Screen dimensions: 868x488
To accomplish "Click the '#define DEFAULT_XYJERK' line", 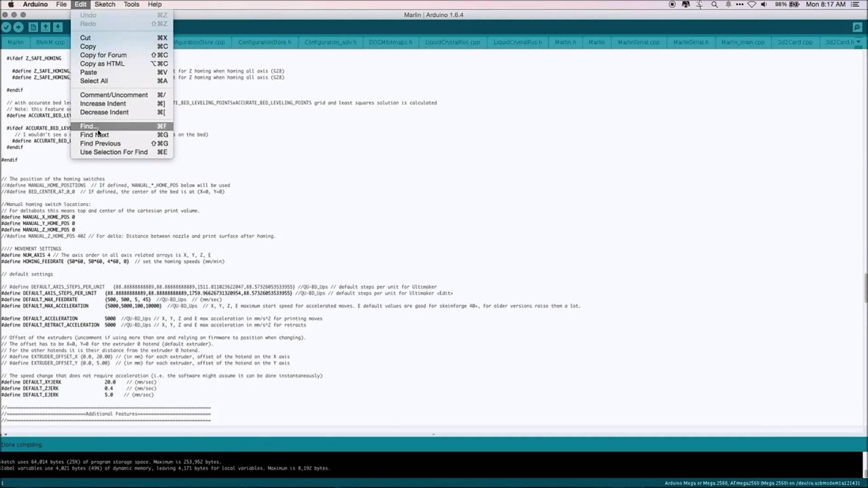I will (x=79, y=382).
